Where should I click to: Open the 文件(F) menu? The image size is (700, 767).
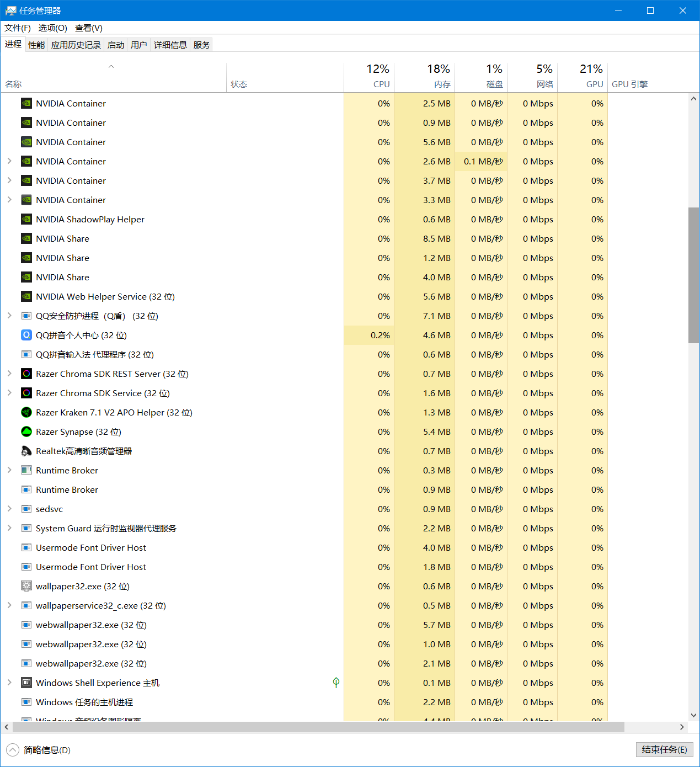coord(18,28)
